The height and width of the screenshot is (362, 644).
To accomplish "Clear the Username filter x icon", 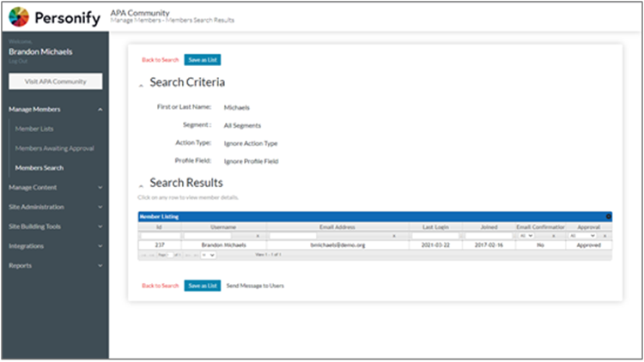I will coord(258,235).
